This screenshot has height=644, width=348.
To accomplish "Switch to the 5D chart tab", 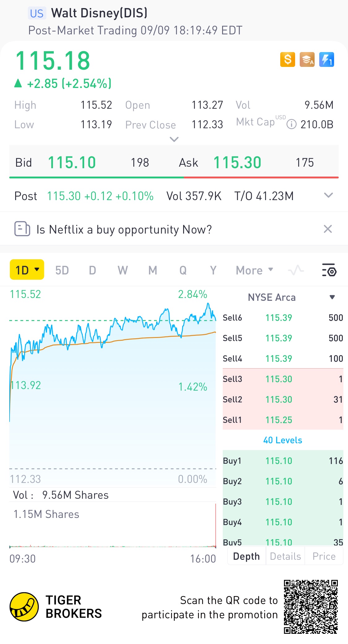I will [62, 270].
